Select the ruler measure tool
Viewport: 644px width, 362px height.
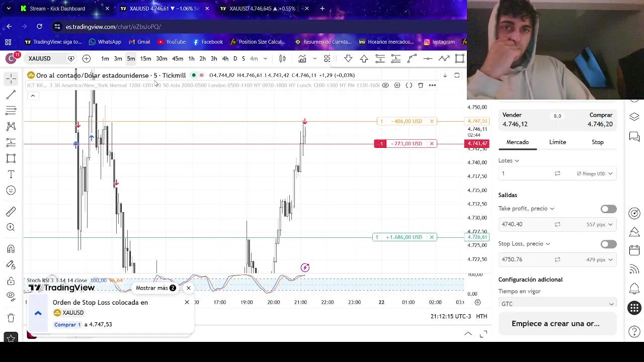[x=11, y=212]
